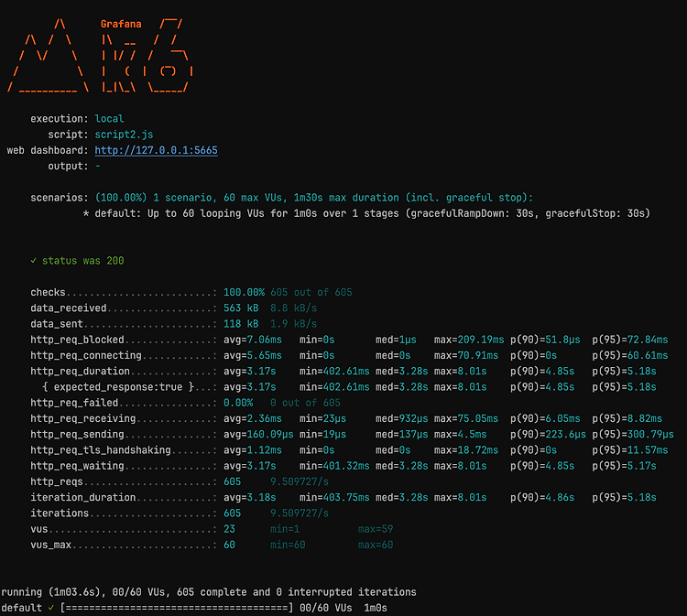Viewport: 687px width, 616px height.
Task: Select the 'local' execution value
Action: (109, 119)
